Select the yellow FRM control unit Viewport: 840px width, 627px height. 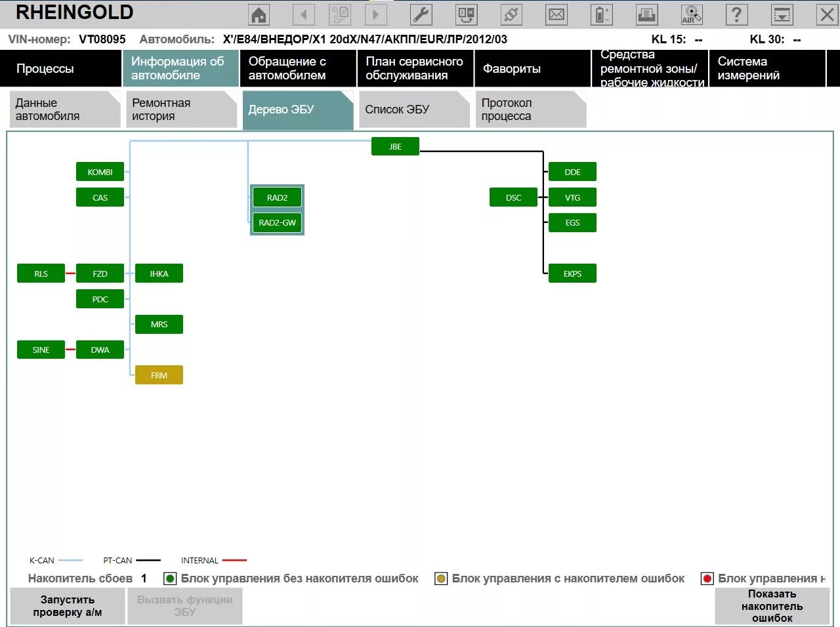(159, 375)
